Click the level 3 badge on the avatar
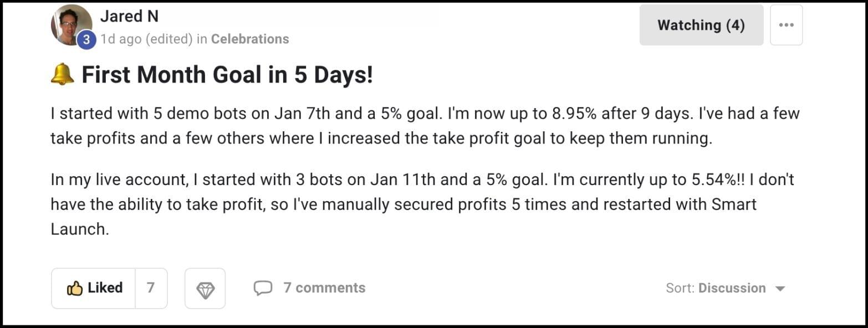The height and width of the screenshot is (328, 868). point(86,40)
